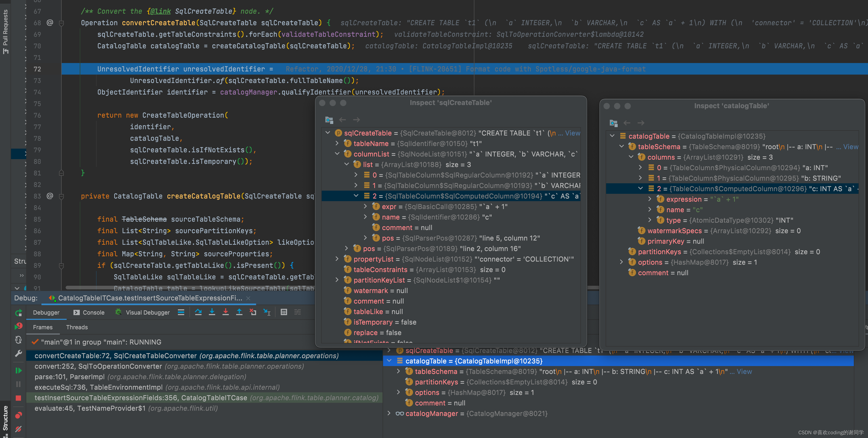Screen dimensions: 868x438
Task: Collapse the columnList node in sqlCreateTable inspector
Action: click(337, 154)
